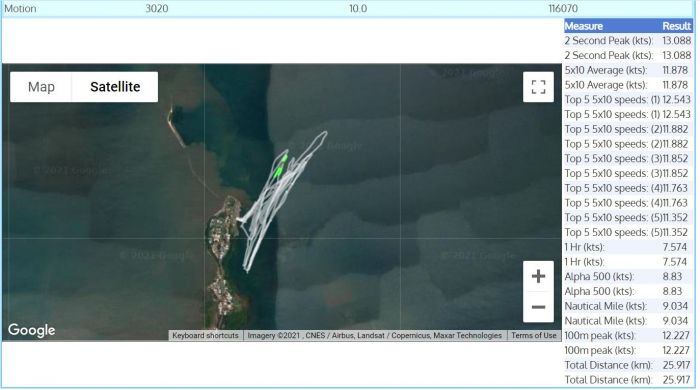Click the Measure column header
This screenshot has height=390, width=700.
583,26
